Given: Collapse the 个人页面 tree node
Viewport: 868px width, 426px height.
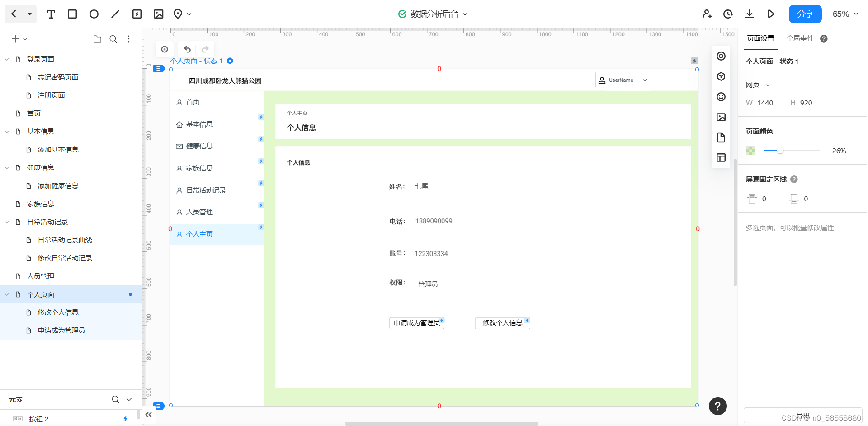Looking at the screenshot, I should (x=7, y=294).
